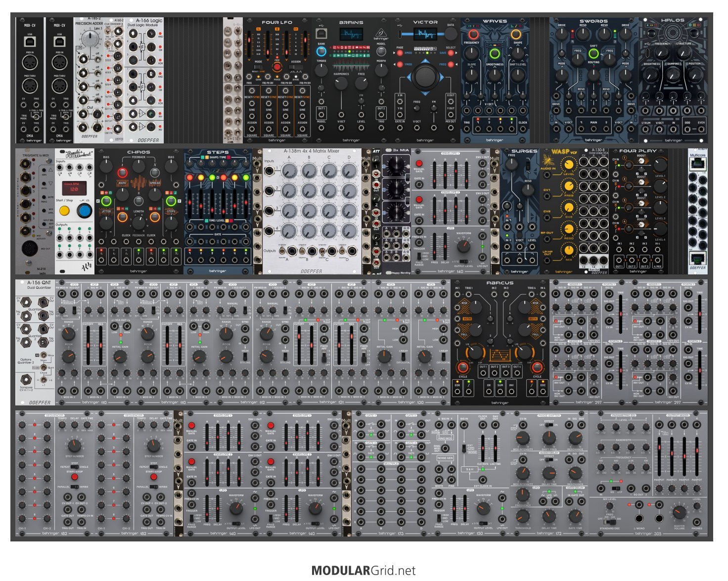Click the MASTER VOLUME knob on module 305
The image size is (728, 581).
[679, 513]
